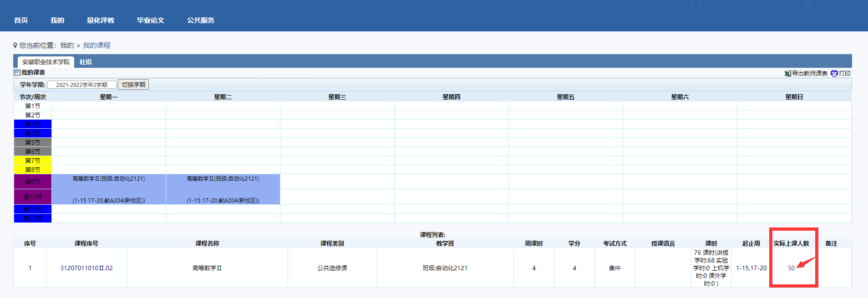Image resolution: width=868 pixels, height=298 pixels.
Task: Switch to the 社招 tab
Action: point(86,62)
